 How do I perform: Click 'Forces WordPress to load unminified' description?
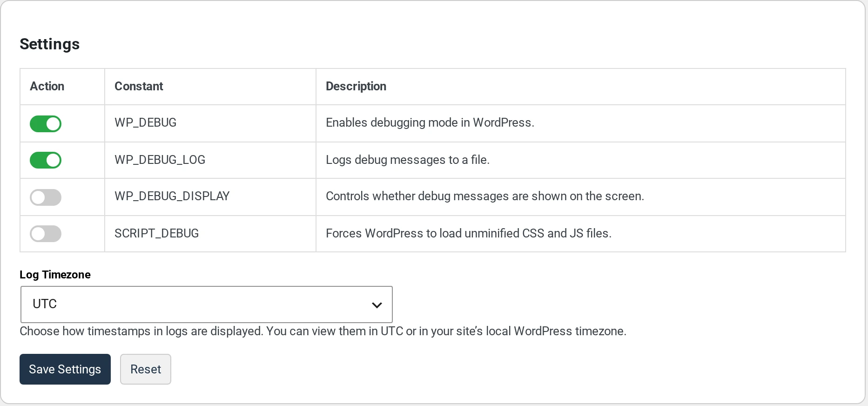pos(469,233)
